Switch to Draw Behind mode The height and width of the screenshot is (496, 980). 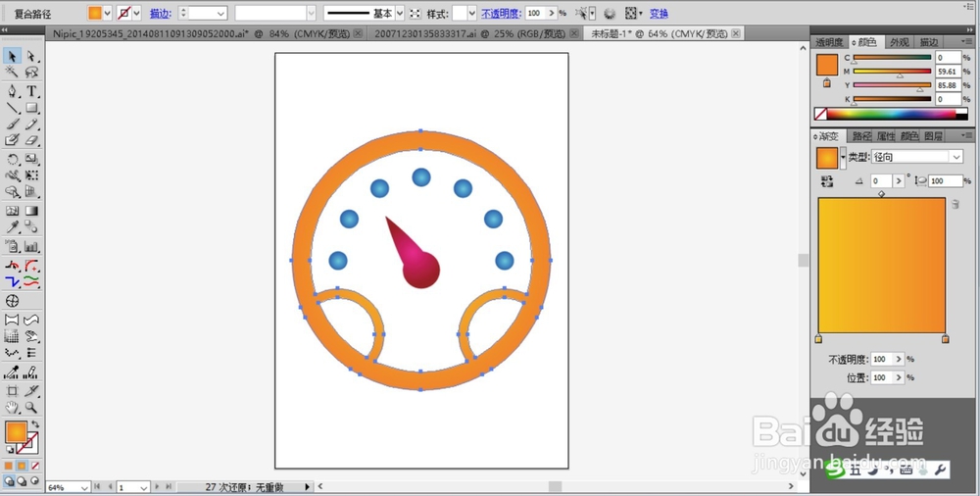(22, 481)
